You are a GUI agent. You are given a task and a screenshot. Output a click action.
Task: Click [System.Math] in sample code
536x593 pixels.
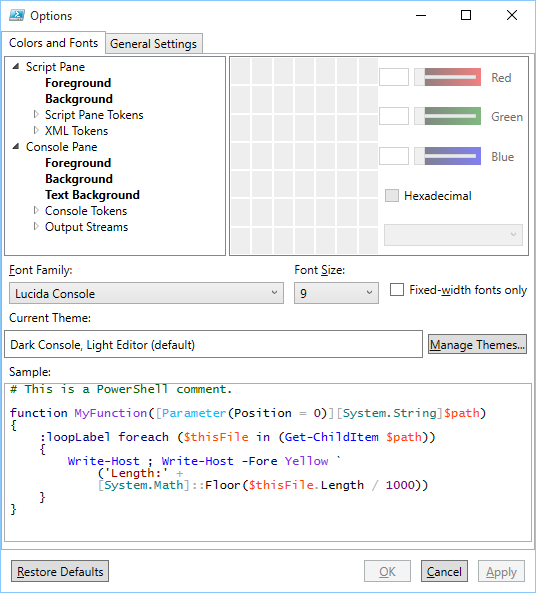[143, 485]
